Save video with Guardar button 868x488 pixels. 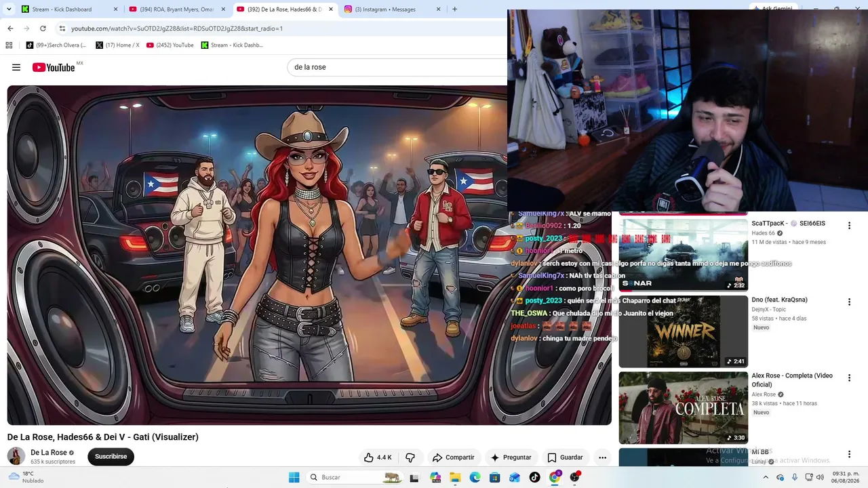[x=565, y=457]
